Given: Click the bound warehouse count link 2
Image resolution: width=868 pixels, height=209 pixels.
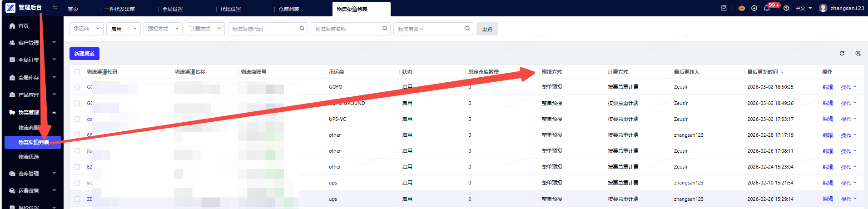Looking at the screenshot, I should pyautogui.click(x=470, y=199).
